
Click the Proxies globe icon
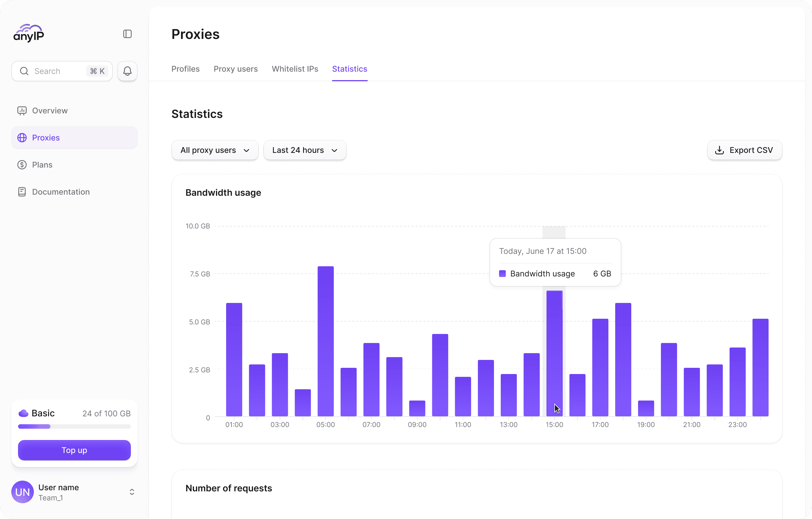tap(22, 138)
